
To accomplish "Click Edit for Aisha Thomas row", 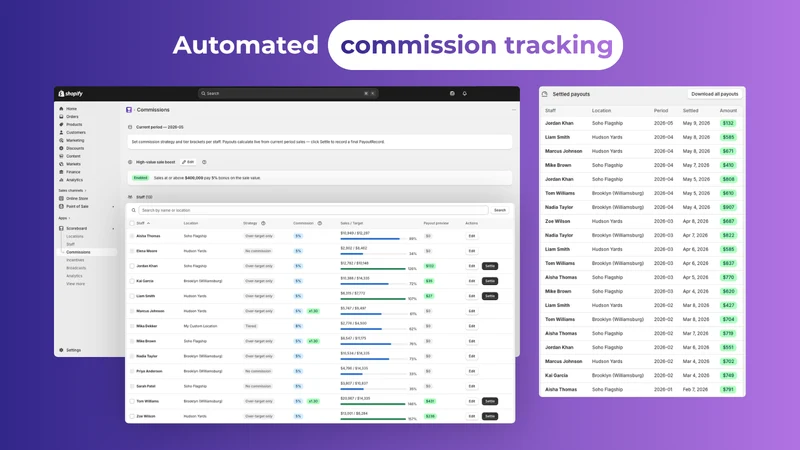I will point(472,236).
